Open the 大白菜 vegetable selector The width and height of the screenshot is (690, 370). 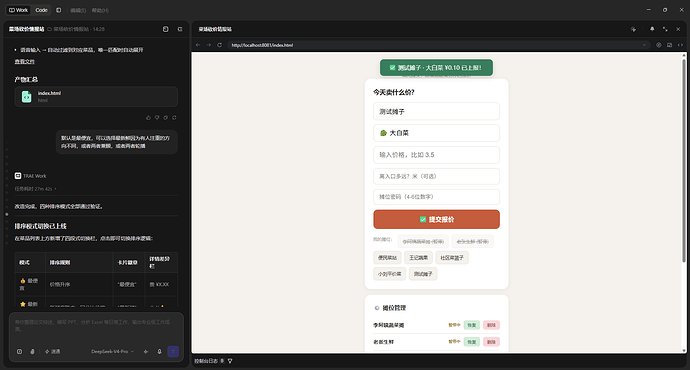pyautogui.click(x=436, y=133)
